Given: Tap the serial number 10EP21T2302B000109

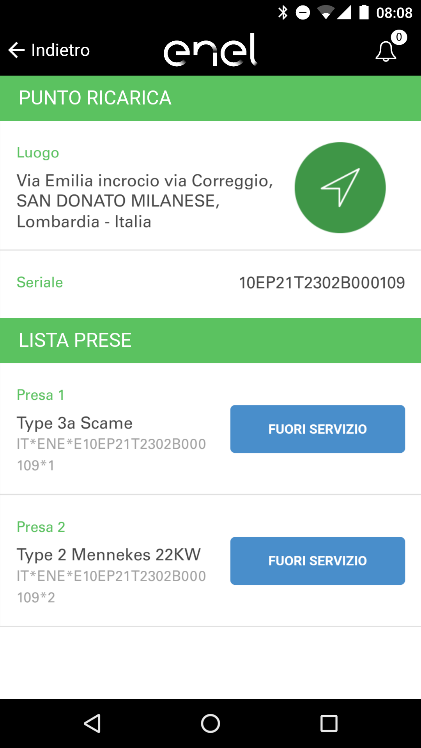Looking at the screenshot, I should pos(322,283).
